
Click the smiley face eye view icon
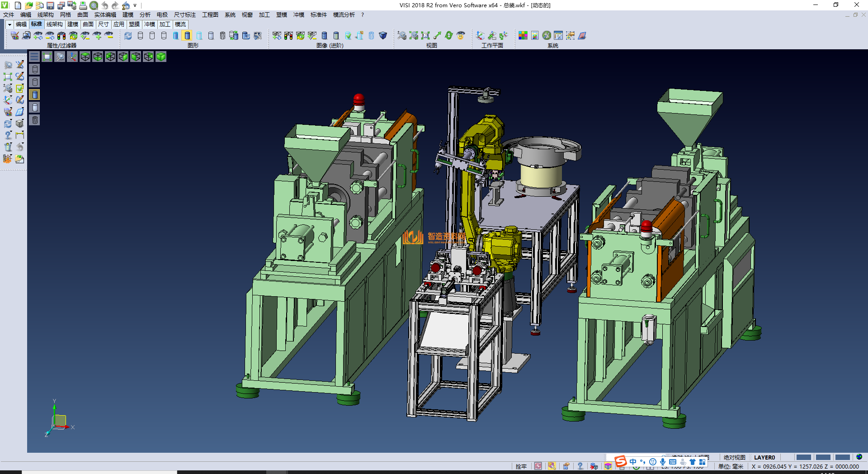[461, 35]
